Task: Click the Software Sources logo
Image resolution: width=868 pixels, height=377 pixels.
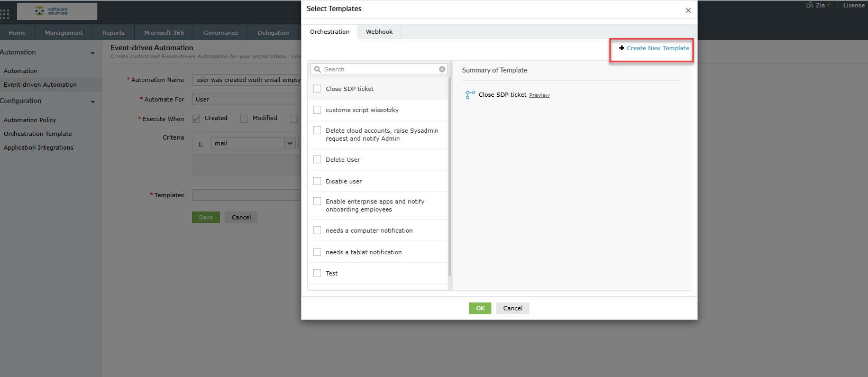Action: (57, 12)
